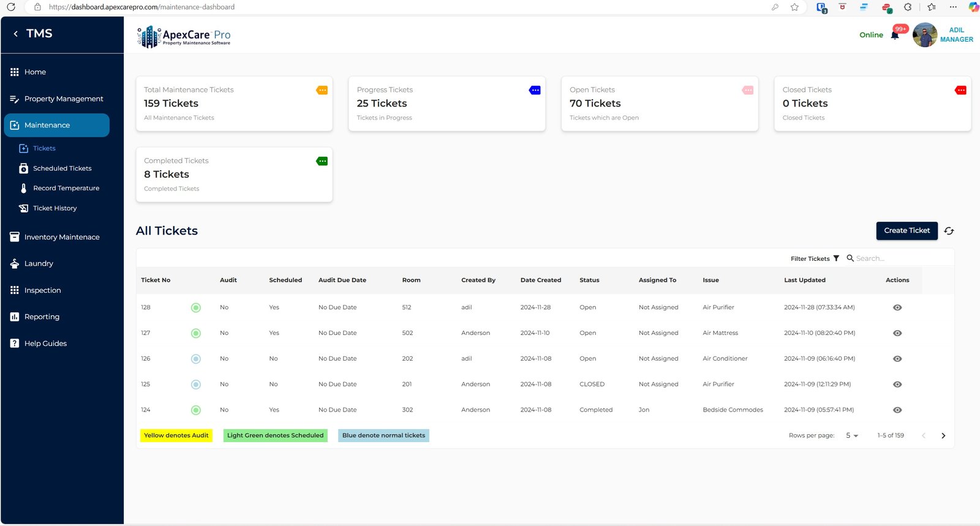Click the Create Ticket button
The width and height of the screenshot is (980, 526).
coord(907,231)
